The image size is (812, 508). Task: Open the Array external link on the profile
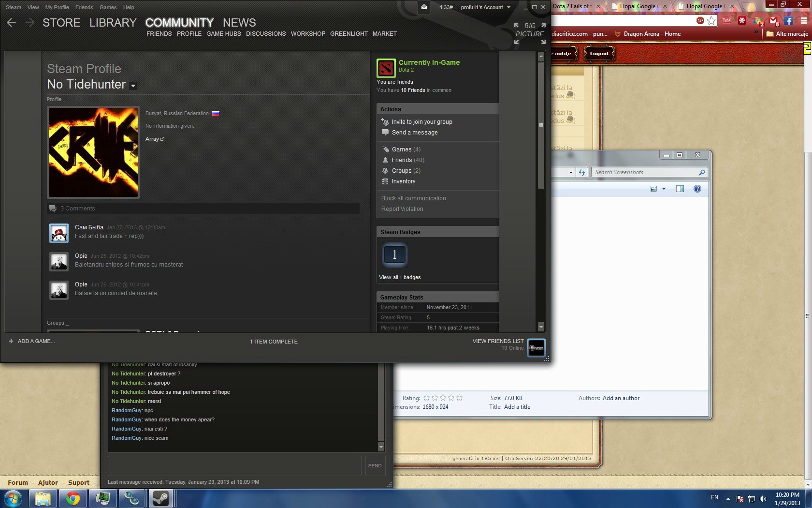point(155,139)
